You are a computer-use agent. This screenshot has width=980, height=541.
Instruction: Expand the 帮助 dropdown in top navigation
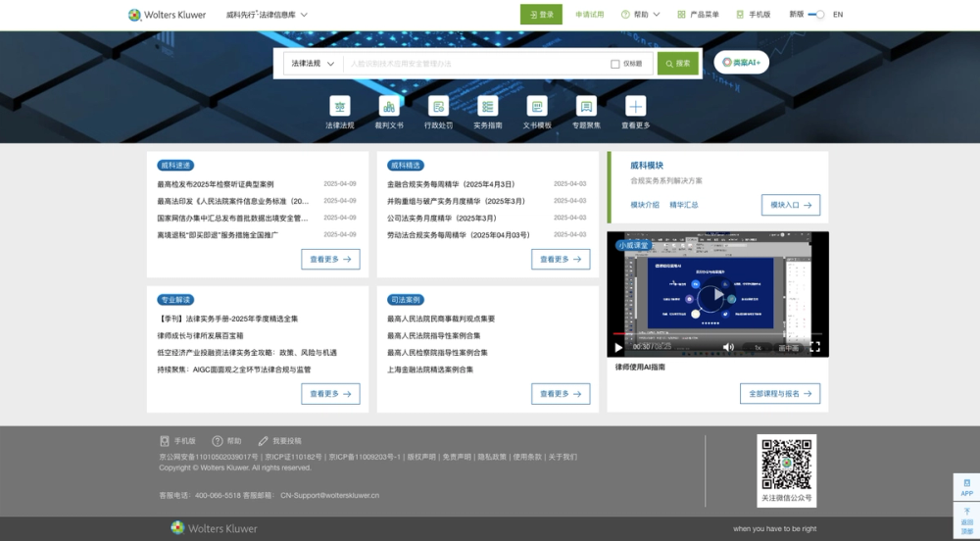click(x=641, y=15)
